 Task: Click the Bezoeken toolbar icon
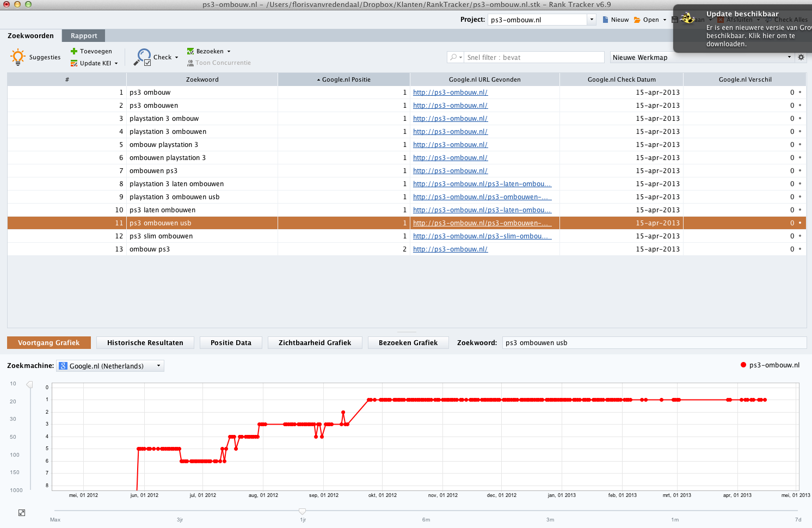[190, 51]
